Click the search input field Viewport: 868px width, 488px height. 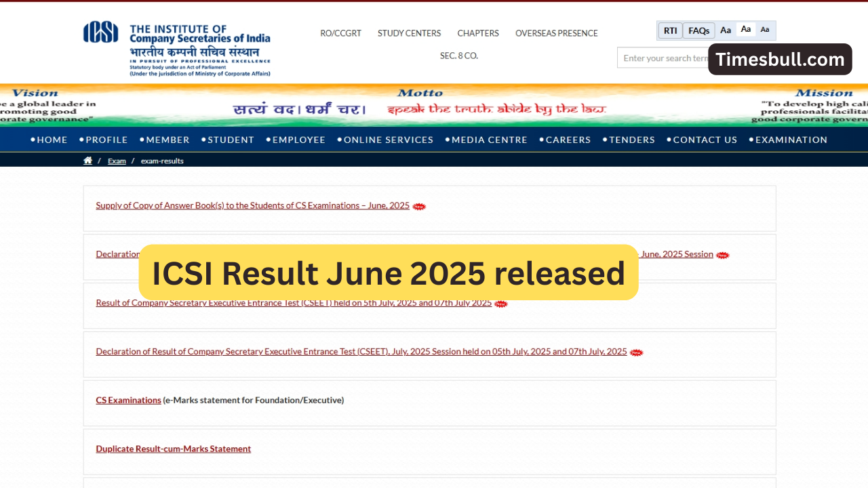pos(662,58)
